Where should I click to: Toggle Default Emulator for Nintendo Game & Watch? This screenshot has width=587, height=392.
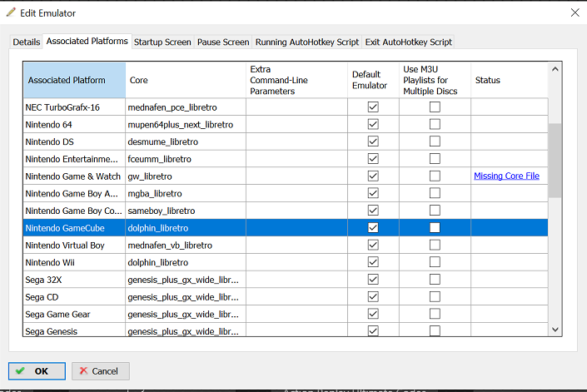point(373,176)
